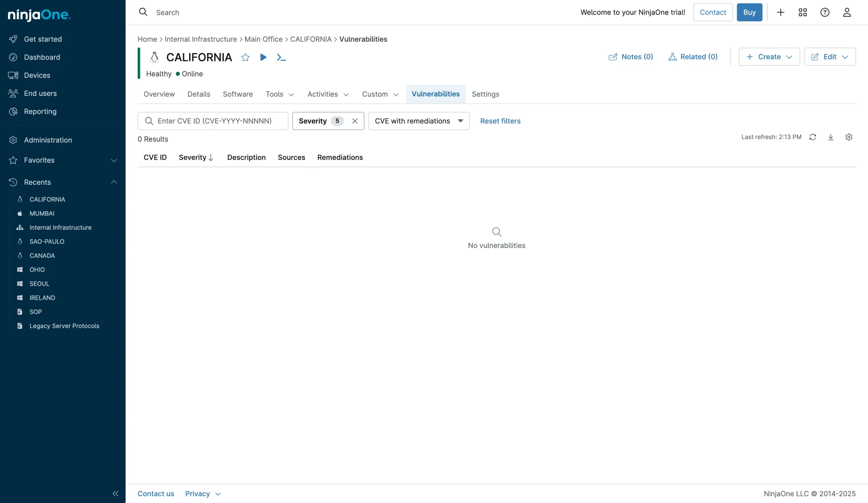The image size is (868, 503).
Task: Go to Home breadcrumb
Action: point(147,39)
